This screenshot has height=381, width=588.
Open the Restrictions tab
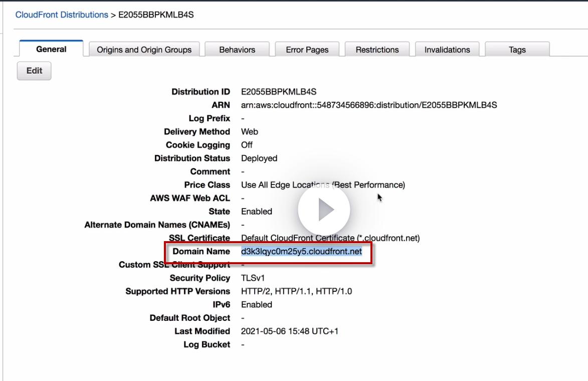(x=377, y=50)
